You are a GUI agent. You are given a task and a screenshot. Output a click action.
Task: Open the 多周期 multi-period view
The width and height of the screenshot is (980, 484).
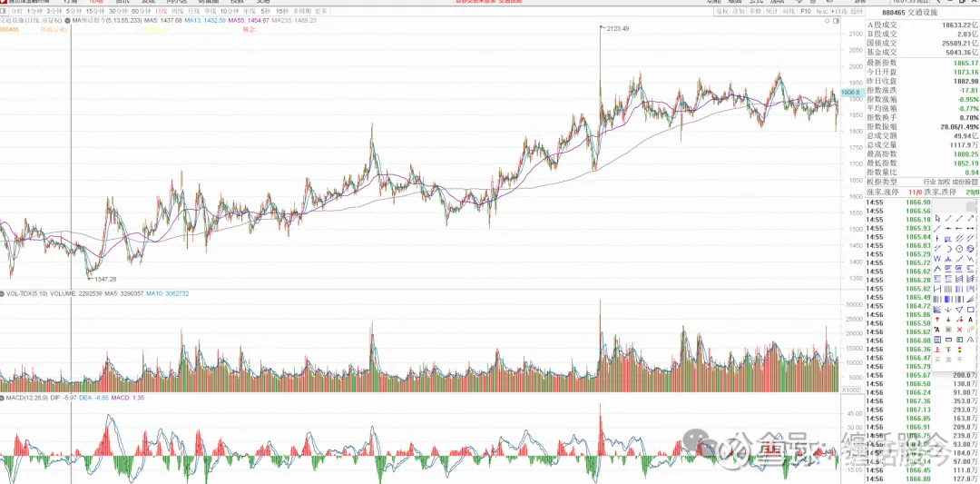[x=302, y=12]
